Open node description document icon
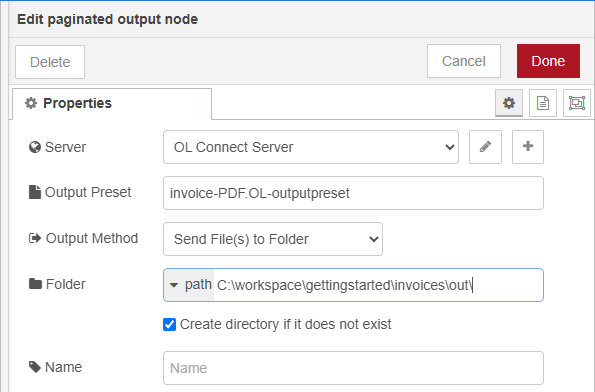This screenshot has height=392, width=595. tap(543, 103)
